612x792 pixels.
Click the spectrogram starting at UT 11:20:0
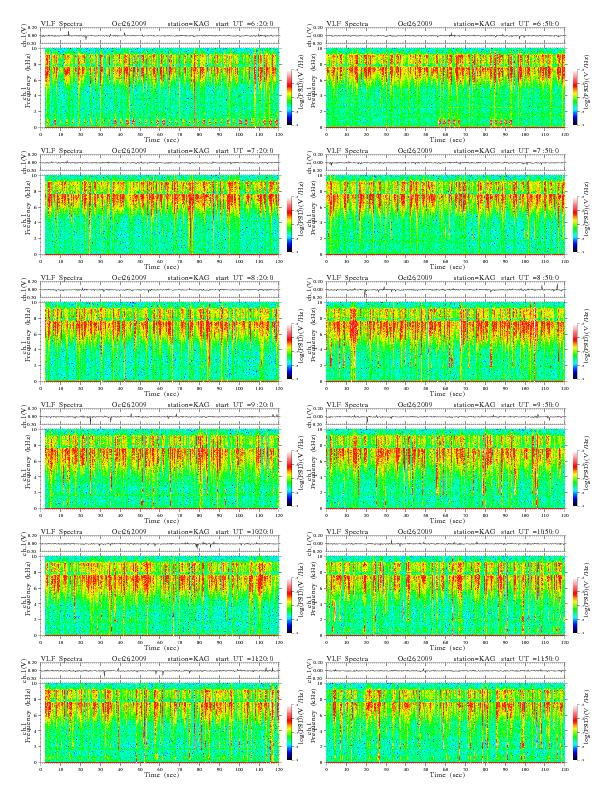click(160, 723)
